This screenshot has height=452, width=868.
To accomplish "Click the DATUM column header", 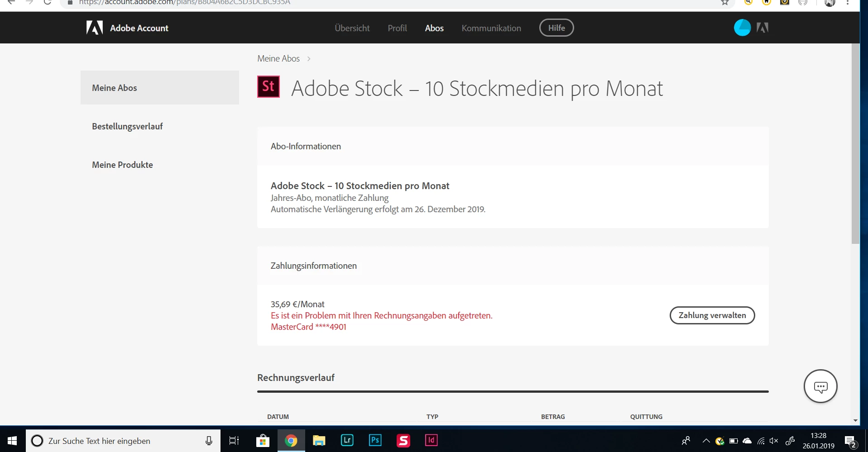I will (x=278, y=417).
